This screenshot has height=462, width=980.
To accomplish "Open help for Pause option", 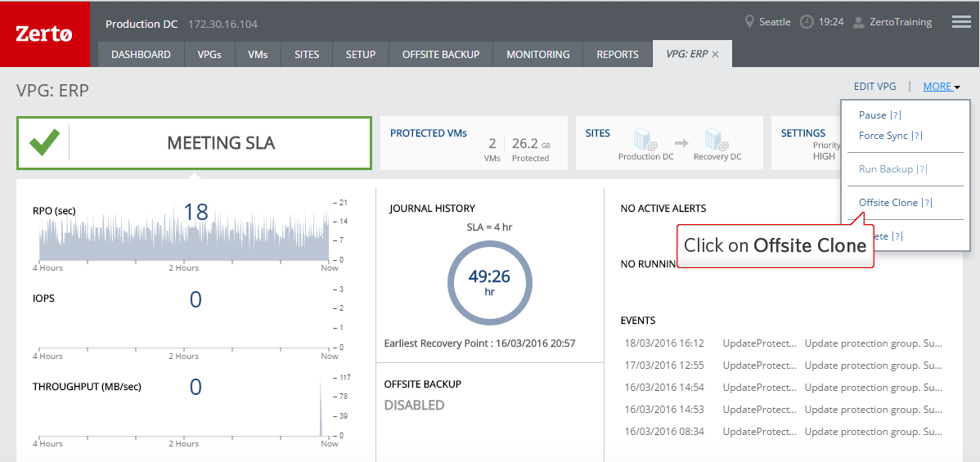I will 896,115.
